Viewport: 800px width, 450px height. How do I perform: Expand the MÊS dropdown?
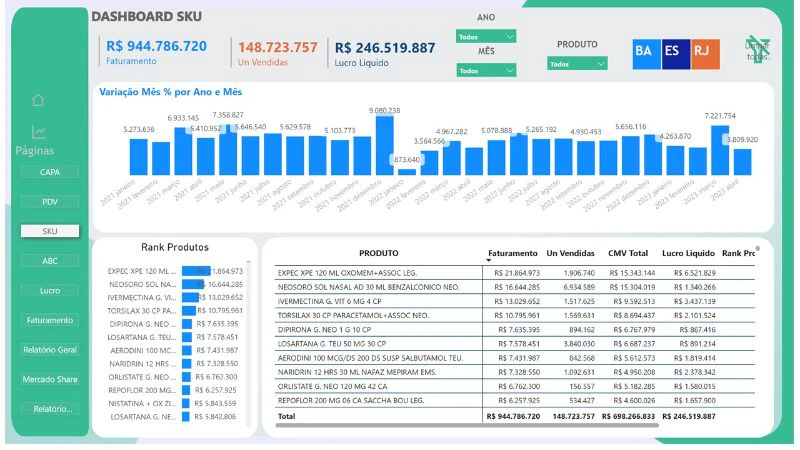[x=486, y=70]
